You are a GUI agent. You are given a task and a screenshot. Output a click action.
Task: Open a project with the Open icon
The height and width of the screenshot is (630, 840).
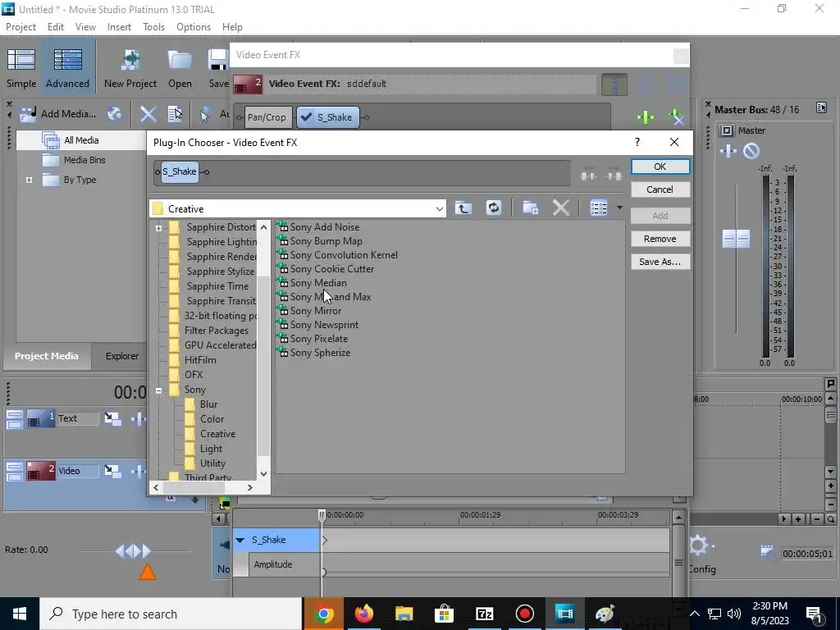pos(180,68)
